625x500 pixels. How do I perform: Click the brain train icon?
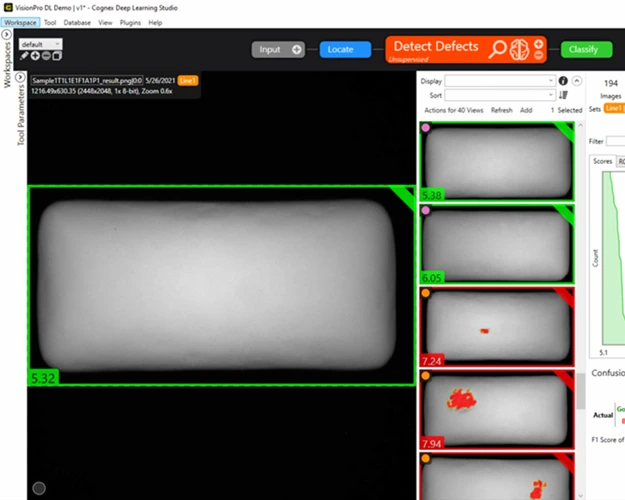pyautogui.click(x=520, y=50)
